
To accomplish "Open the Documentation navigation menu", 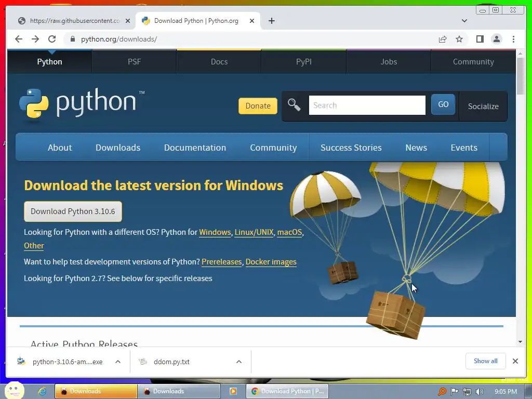I will (x=195, y=148).
